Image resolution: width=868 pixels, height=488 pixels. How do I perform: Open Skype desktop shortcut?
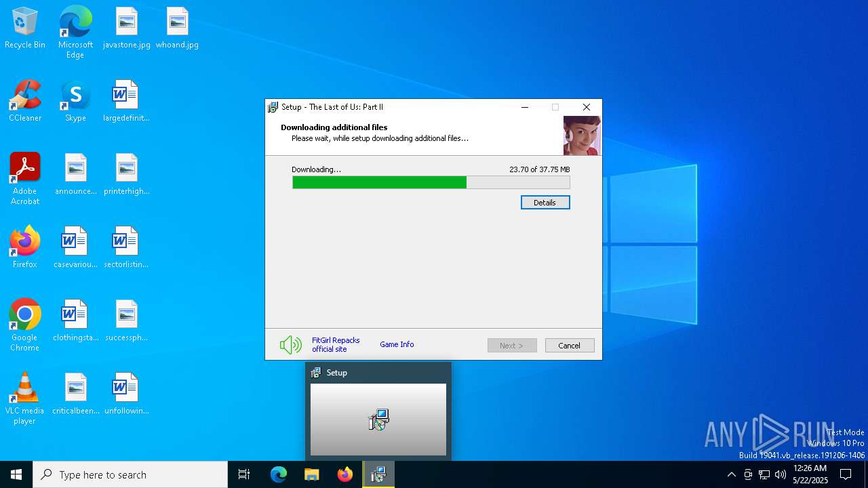pos(75,102)
